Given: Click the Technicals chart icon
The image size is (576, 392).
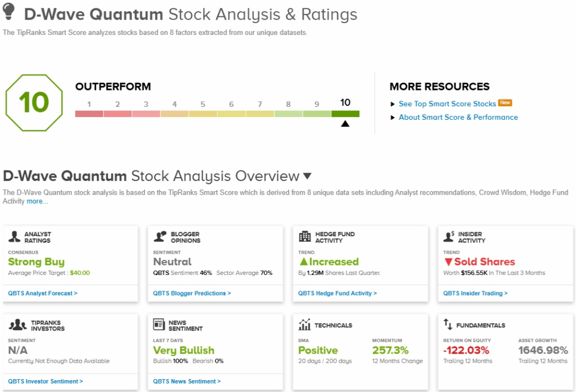Looking at the screenshot, I should point(305,325).
